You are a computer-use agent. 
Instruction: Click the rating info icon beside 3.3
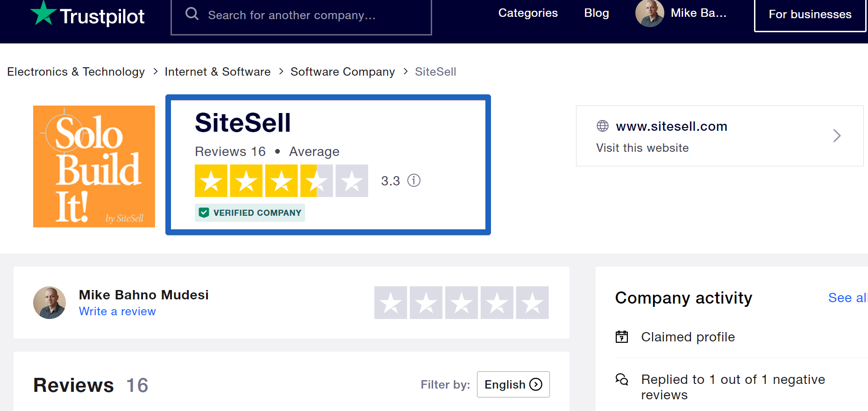tap(414, 180)
